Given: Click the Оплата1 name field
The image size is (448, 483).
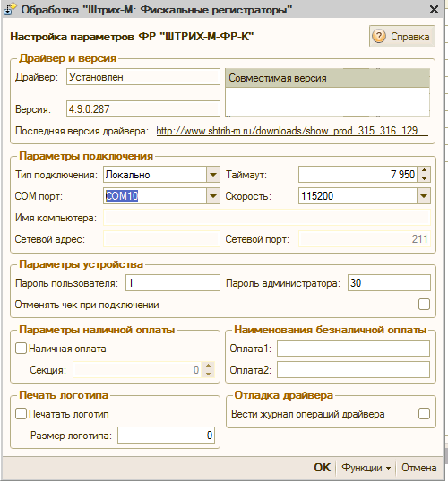Looking at the screenshot, I should coord(354,348).
